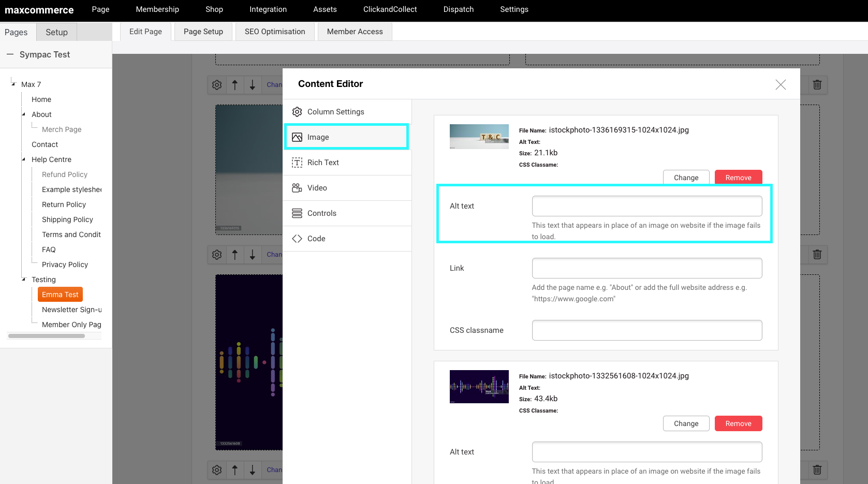
Task: Select the Controls content type icon
Action: pos(297,213)
